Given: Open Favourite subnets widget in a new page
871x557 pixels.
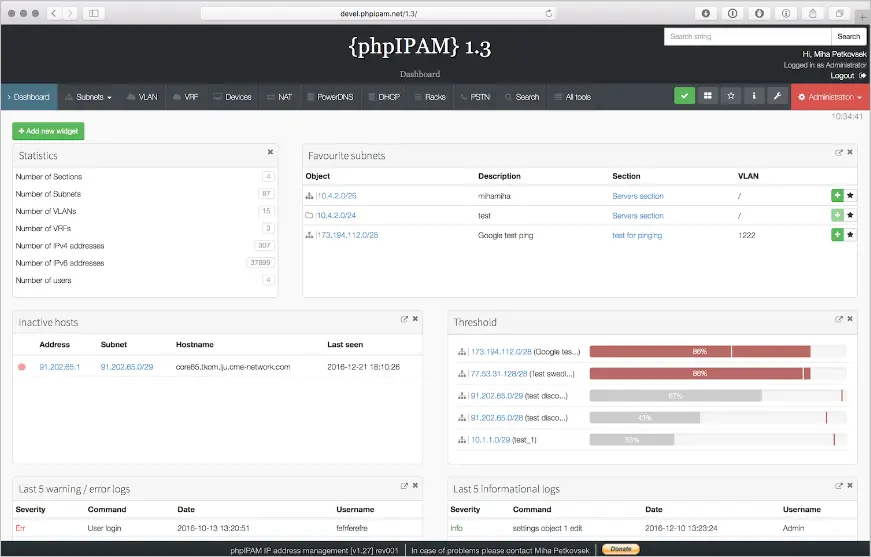Looking at the screenshot, I should (839, 152).
